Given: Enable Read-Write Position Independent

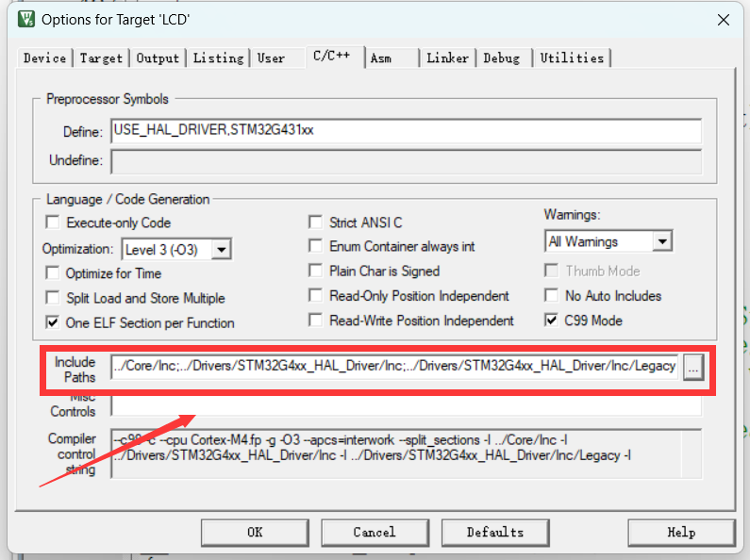Looking at the screenshot, I should coord(315,321).
